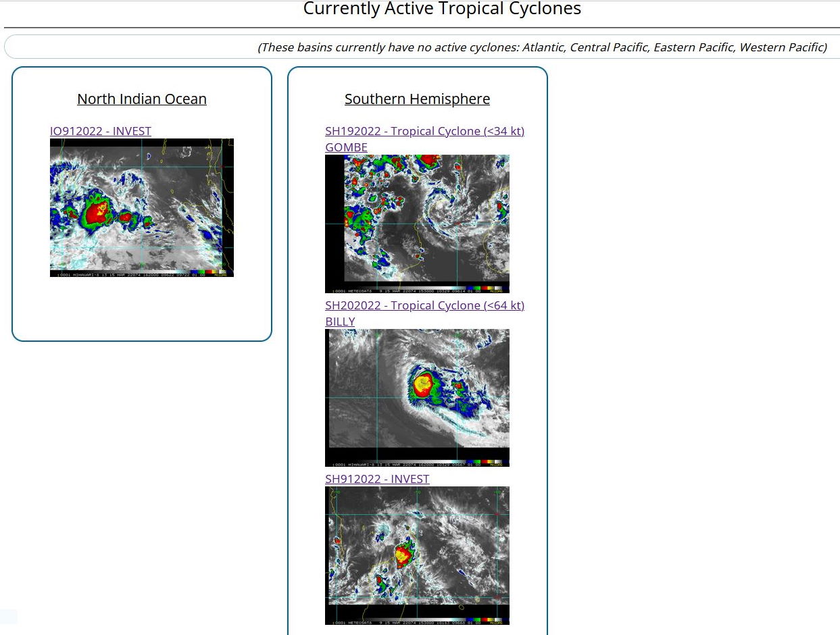Click the red storm cluster in SH912022 image
The image size is (840, 635).
pyautogui.click(x=403, y=556)
